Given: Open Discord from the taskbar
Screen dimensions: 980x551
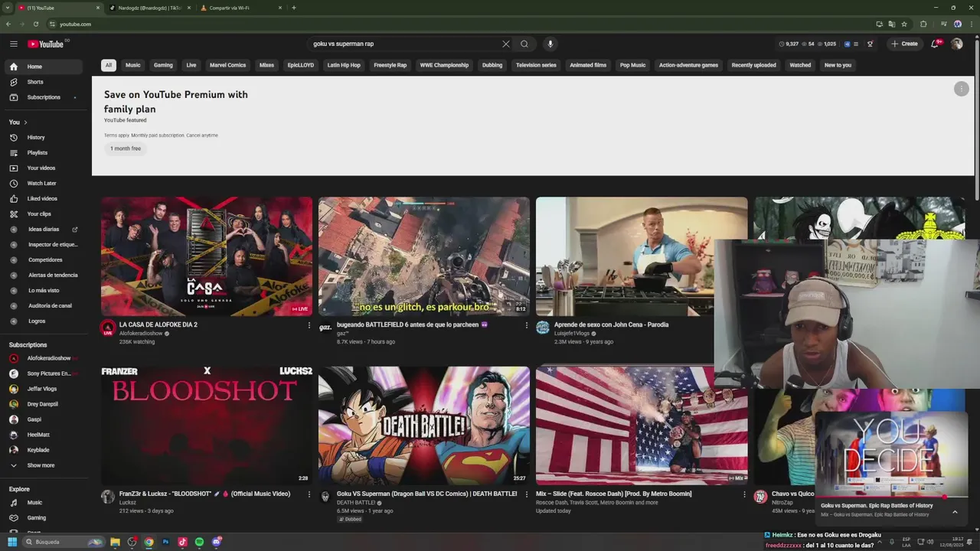Looking at the screenshot, I should click(x=217, y=542).
